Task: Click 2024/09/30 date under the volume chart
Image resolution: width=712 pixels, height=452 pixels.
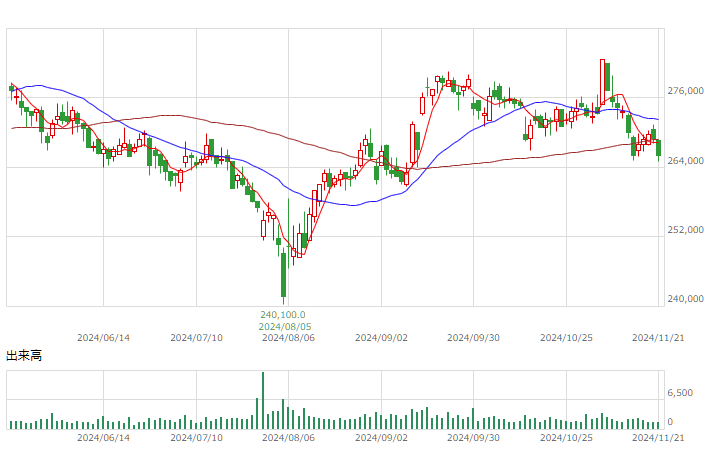Action: click(474, 438)
